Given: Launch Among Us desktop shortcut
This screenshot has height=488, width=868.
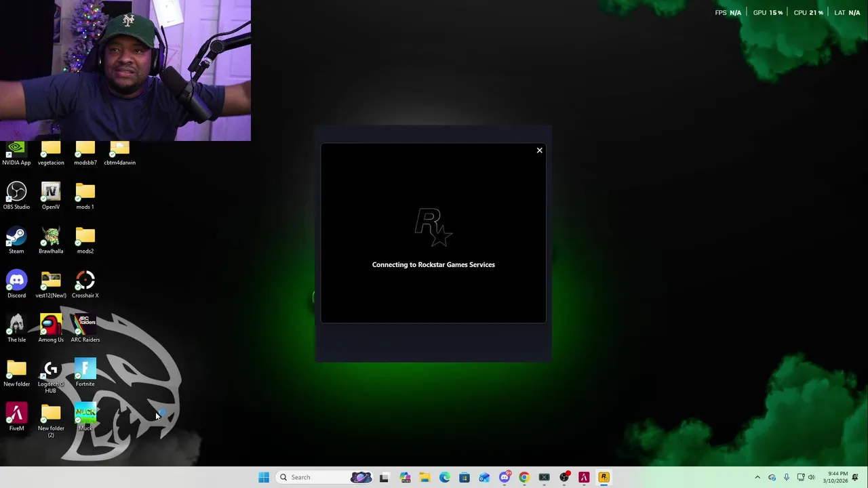Looking at the screenshot, I should coord(51,329).
